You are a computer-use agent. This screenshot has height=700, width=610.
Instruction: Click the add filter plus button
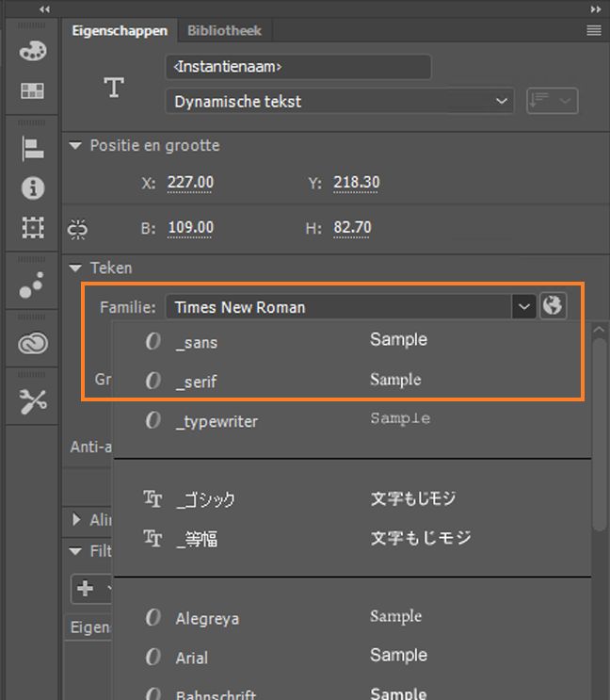[x=85, y=589]
